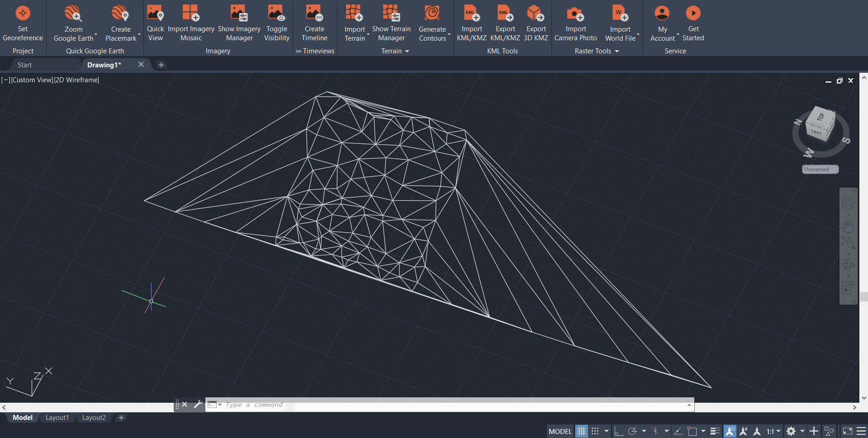Toggle lineweight display in status bar
Image resolution: width=868 pixels, height=438 pixels.
[715, 431]
